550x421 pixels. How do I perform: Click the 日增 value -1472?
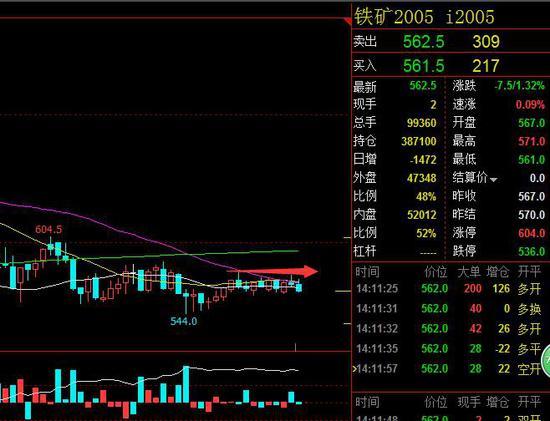click(423, 160)
